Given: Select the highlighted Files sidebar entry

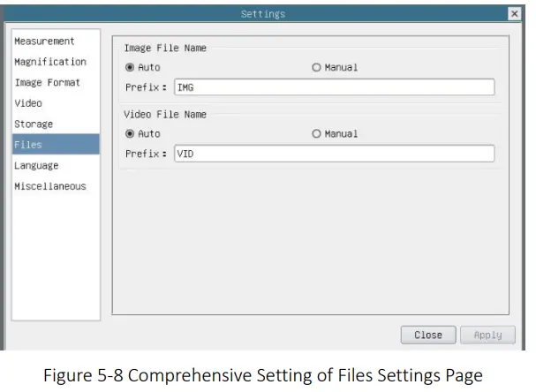Looking at the screenshot, I should click(55, 145).
